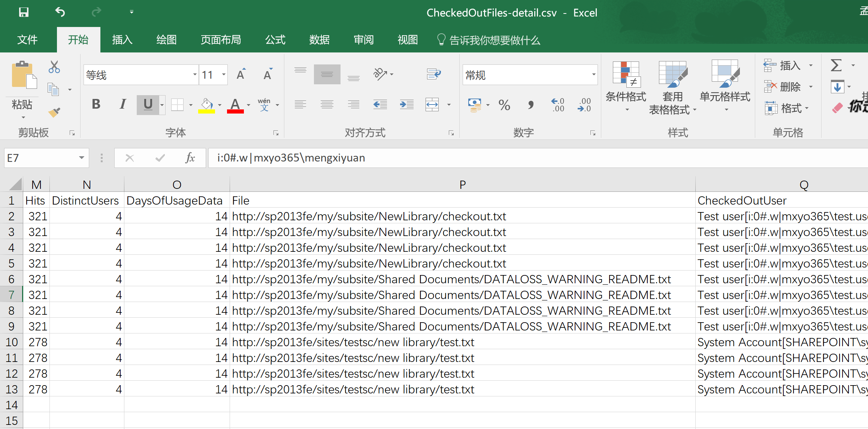
Task: Select column P header
Action: click(x=462, y=184)
